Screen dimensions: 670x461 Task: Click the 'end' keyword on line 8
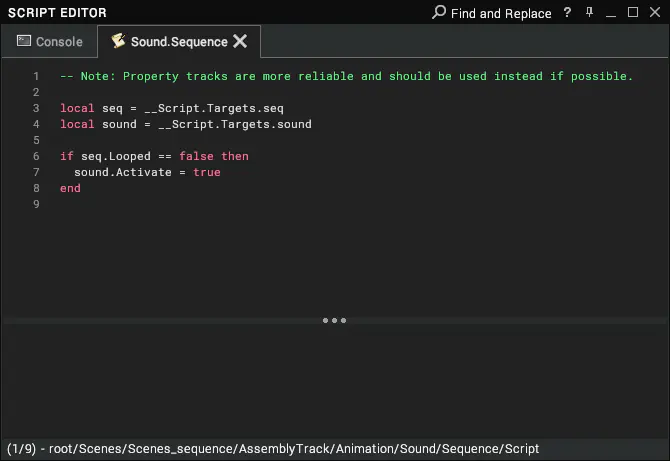(x=70, y=188)
